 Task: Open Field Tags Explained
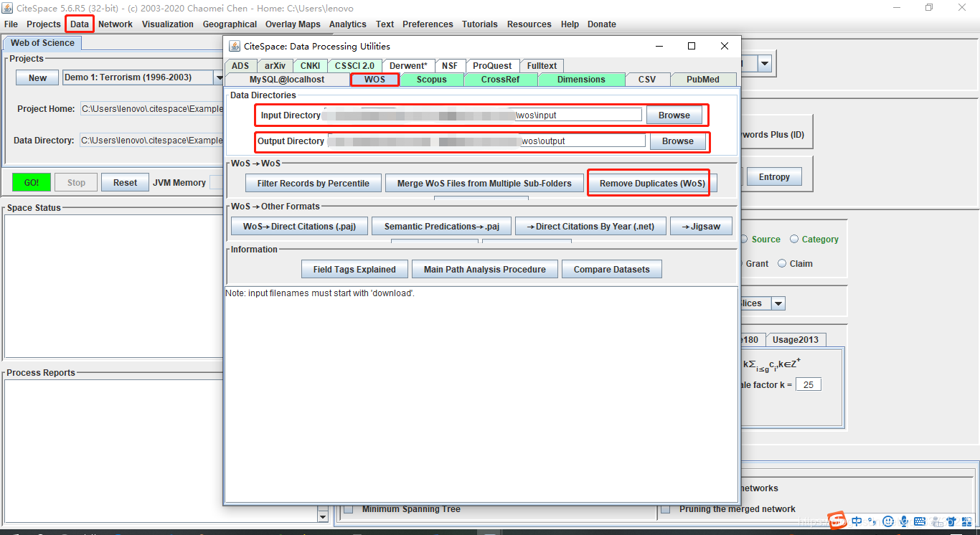tap(354, 270)
